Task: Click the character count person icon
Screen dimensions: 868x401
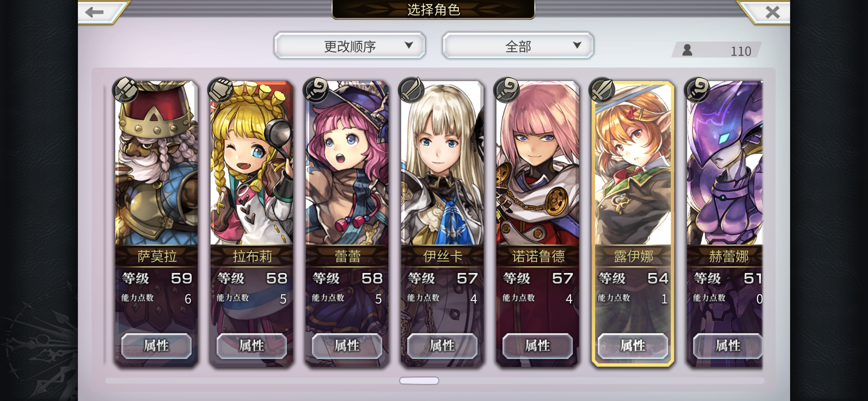Action: click(x=687, y=50)
